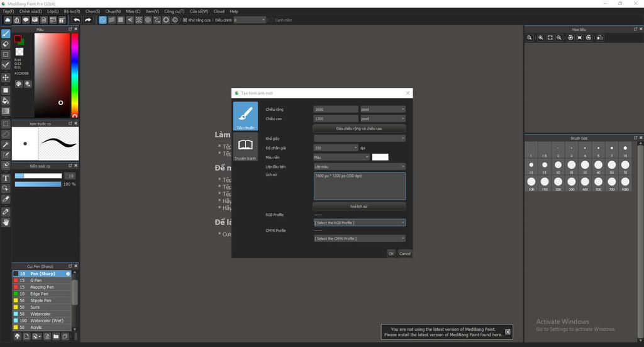Toggle circle snap in toolbar
This screenshot has width=644, height=347.
pos(148,20)
